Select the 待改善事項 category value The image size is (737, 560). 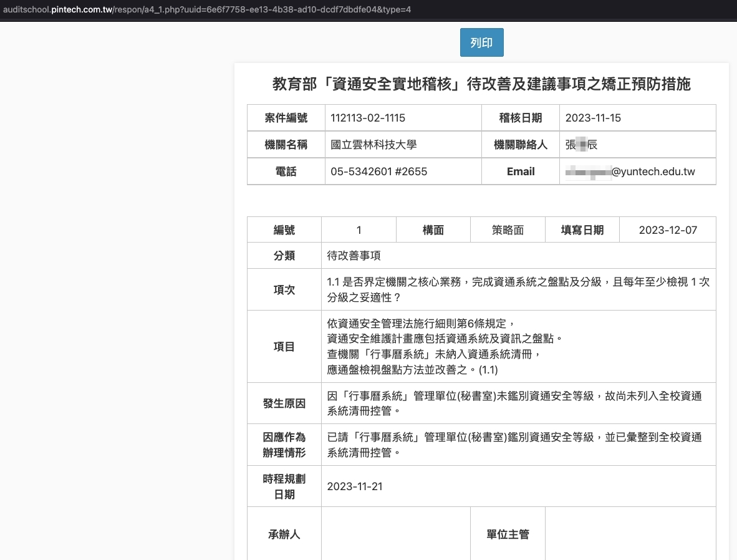click(354, 256)
